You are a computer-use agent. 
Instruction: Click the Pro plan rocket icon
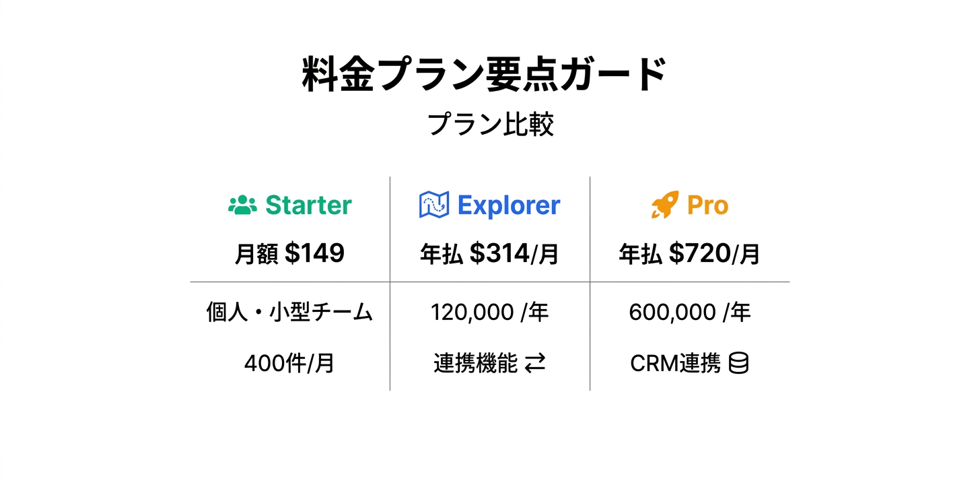coord(664,205)
